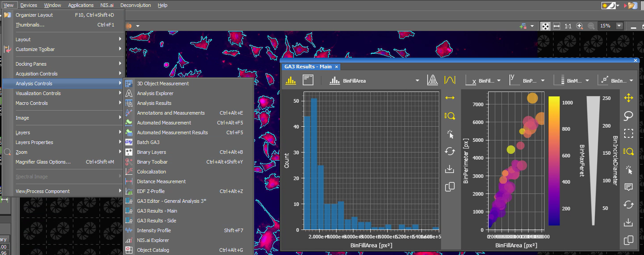The image size is (644, 255).
Task: Choose the rectangular selection tool
Action: pyautogui.click(x=629, y=134)
